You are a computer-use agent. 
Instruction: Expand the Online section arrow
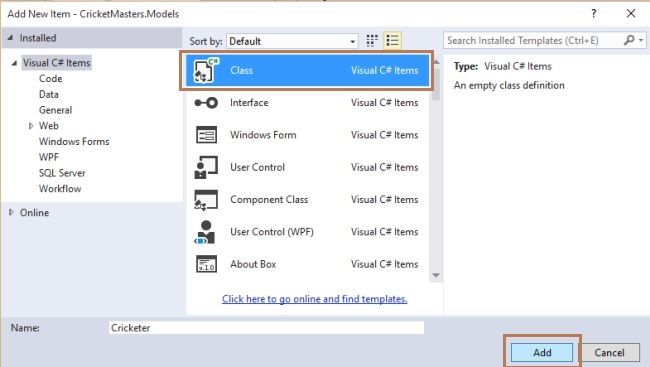(11, 212)
